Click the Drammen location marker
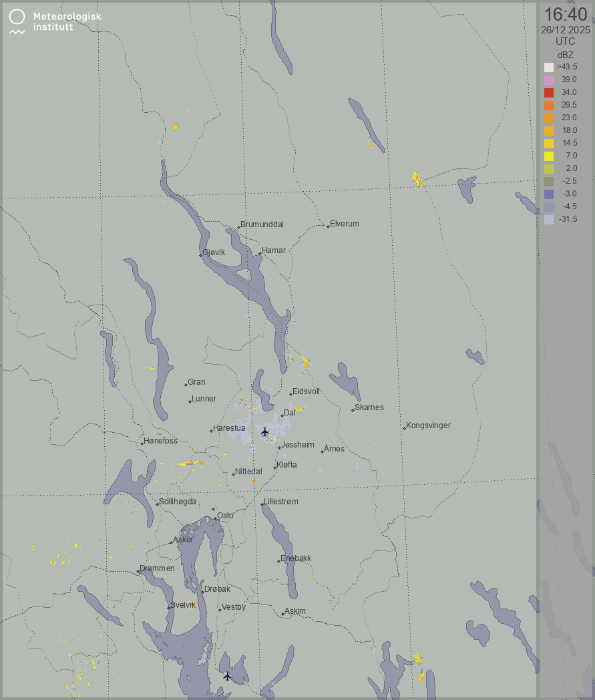Screen dimensions: 595x700 coord(138,571)
